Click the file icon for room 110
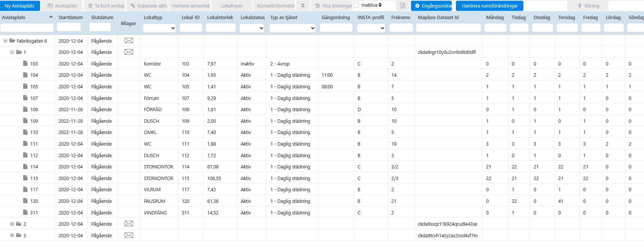 tap(25, 132)
